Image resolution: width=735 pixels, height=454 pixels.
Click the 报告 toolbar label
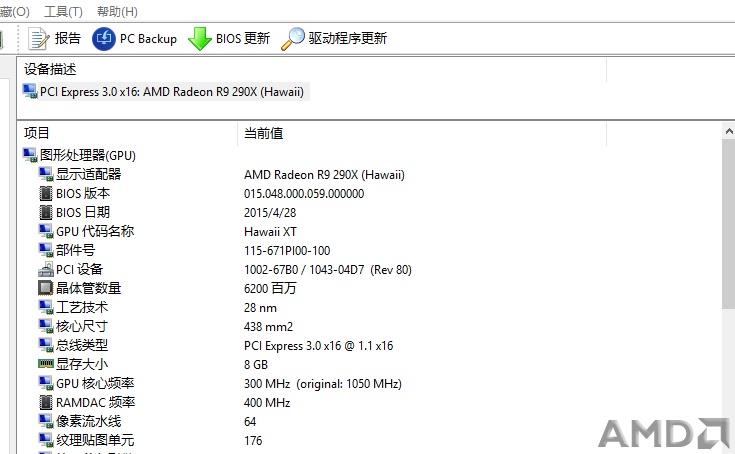click(68, 38)
